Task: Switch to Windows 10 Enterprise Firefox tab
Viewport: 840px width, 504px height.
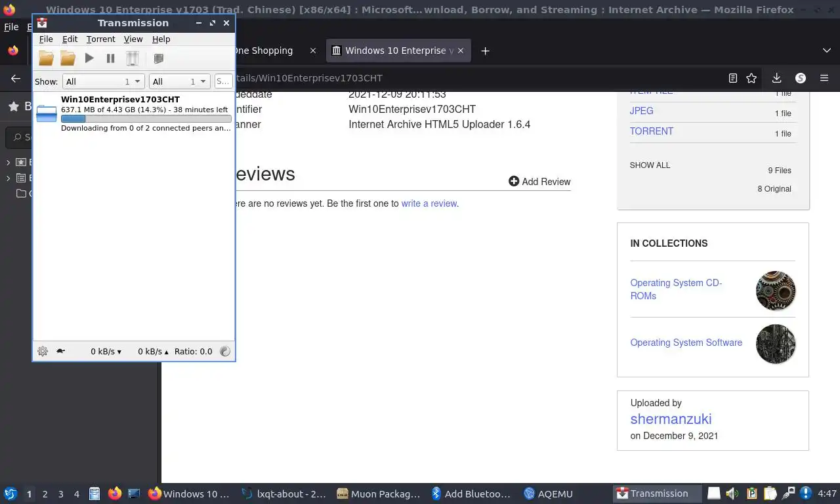Action: click(x=398, y=51)
